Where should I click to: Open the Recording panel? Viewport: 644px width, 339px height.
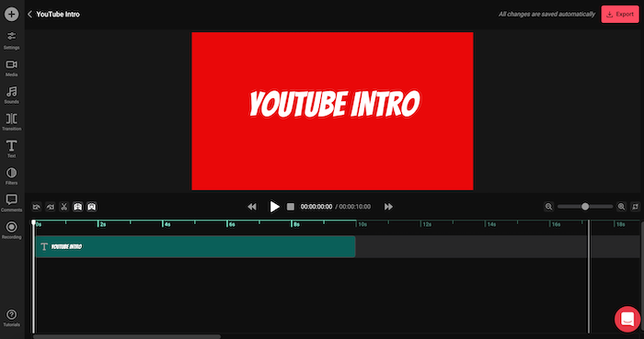(11, 231)
